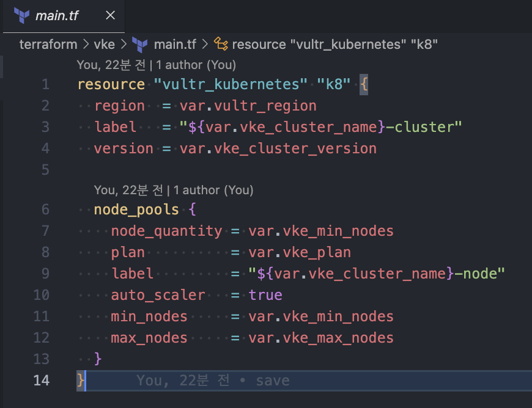532x408 pixels.
Task: Click the auto_scaler attribute
Action: (158, 295)
